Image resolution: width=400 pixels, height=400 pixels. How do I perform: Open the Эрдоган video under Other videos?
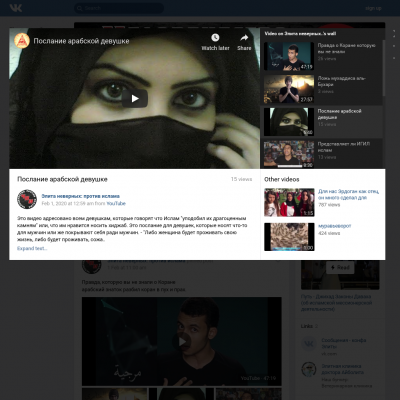click(x=348, y=194)
